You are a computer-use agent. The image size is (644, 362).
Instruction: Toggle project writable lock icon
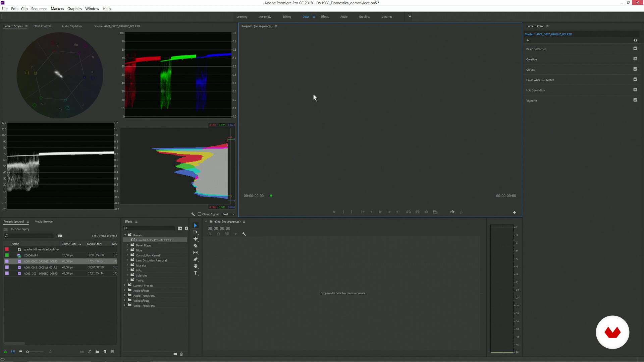click(x=5, y=352)
